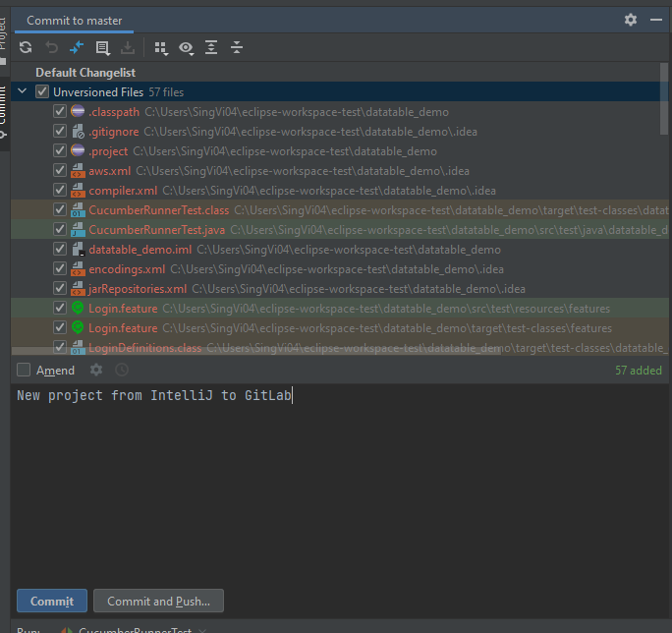Uncheck the Unversioned Files checkbox

coord(42,91)
